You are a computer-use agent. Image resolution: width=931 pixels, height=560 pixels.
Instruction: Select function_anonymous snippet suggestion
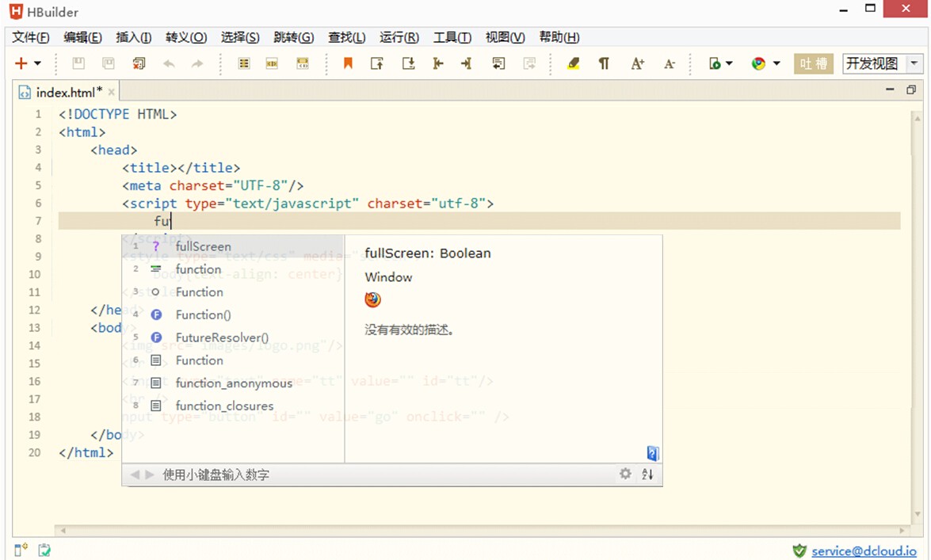[233, 383]
